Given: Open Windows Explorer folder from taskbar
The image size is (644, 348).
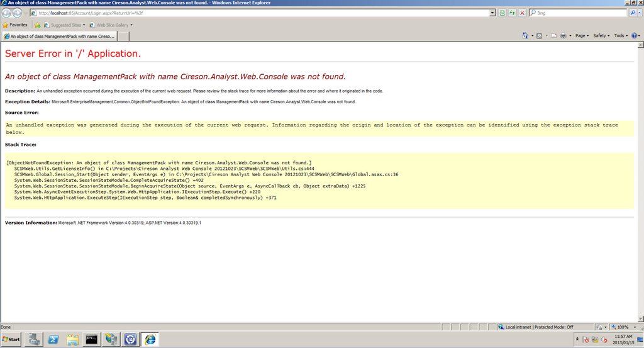Looking at the screenshot, I should (73, 339).
